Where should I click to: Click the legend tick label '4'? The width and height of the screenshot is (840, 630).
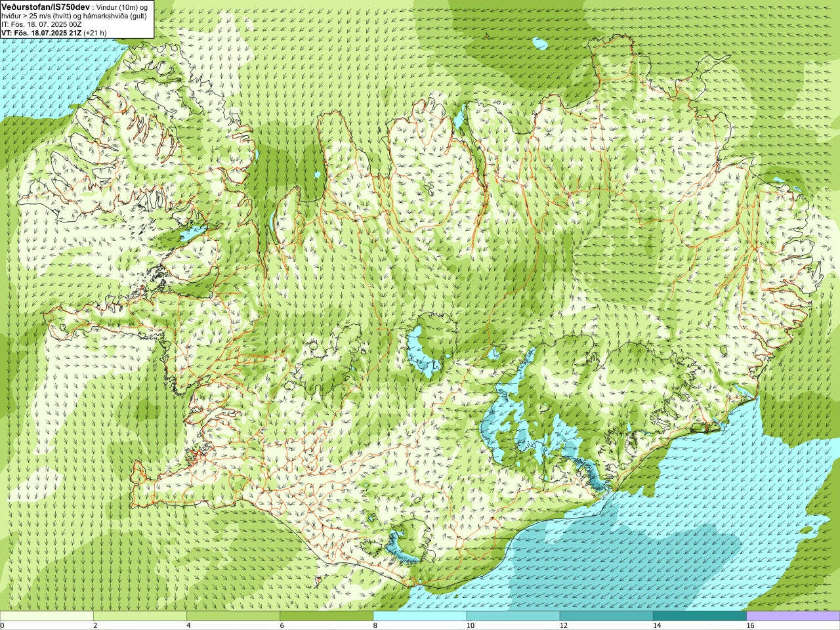tap(188, 625)
